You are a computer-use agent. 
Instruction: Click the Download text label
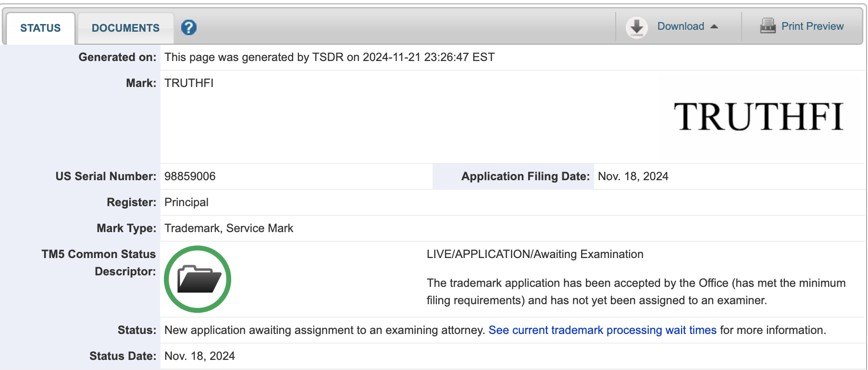point(681,26)
